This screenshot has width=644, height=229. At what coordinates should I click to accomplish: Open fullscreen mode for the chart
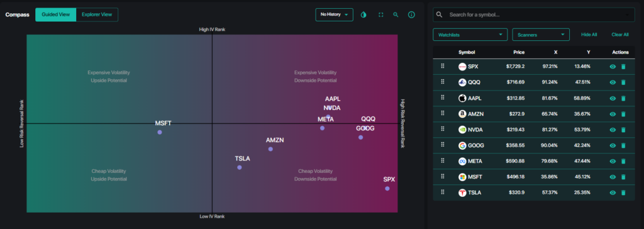click(x=380, y=15)
